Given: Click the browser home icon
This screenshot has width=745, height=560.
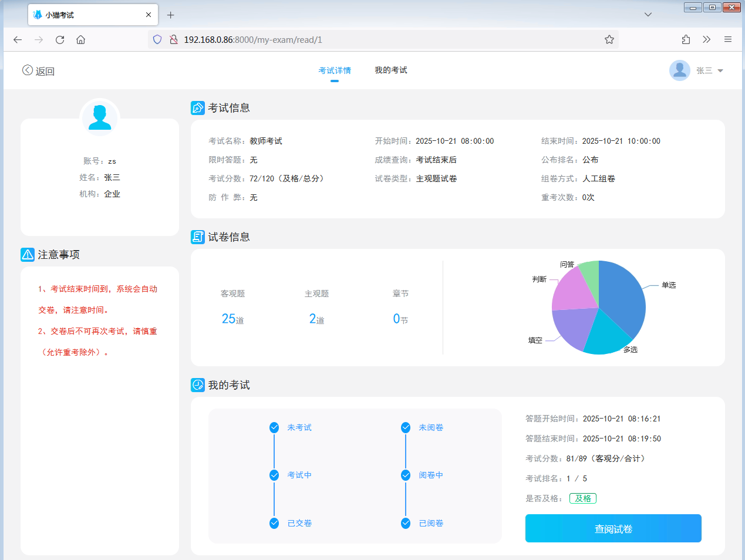Looking at the screenshot, I should coord(81,40).
